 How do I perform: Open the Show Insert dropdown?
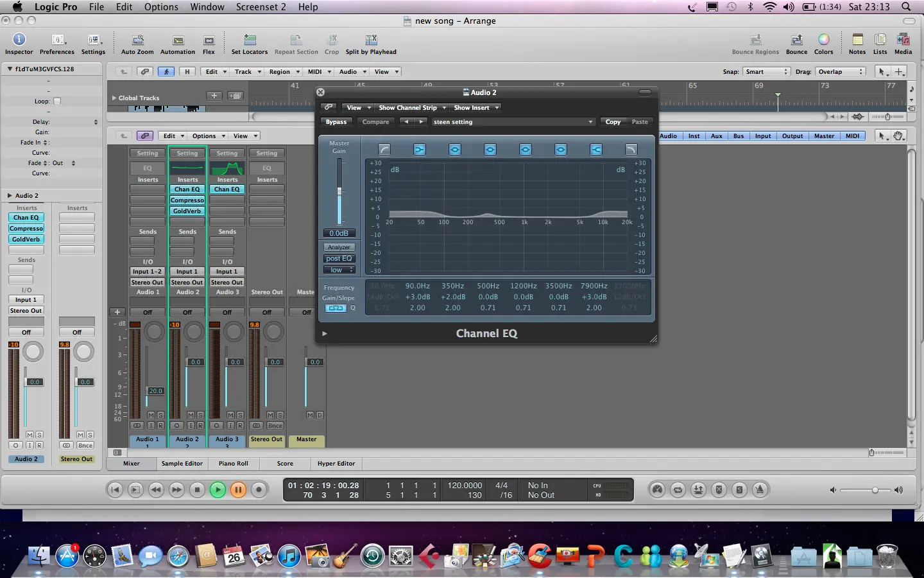coord(475,108)
